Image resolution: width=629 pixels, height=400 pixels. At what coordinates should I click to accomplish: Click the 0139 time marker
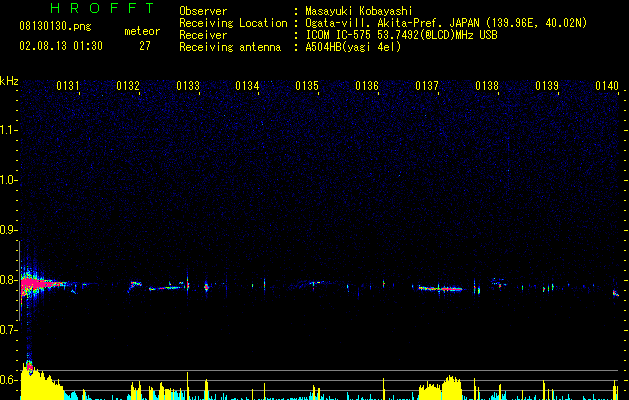[x=547, y=86]
